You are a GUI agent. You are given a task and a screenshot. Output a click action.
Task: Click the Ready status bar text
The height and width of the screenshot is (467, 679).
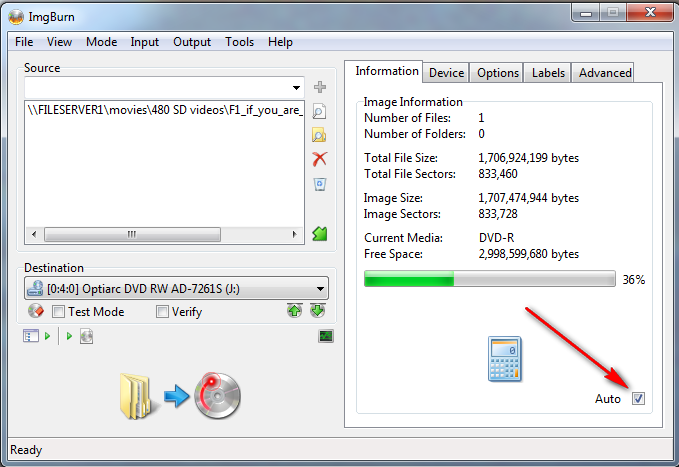click(26, 450)
